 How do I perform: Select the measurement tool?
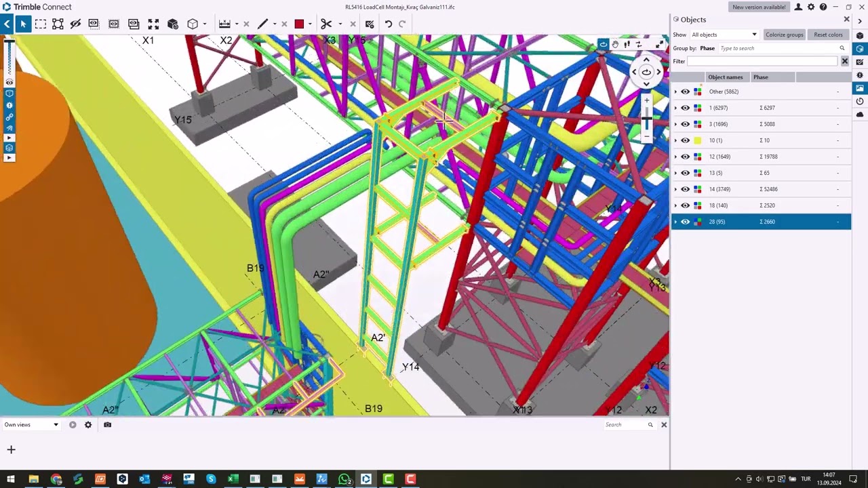coord(224,24)
